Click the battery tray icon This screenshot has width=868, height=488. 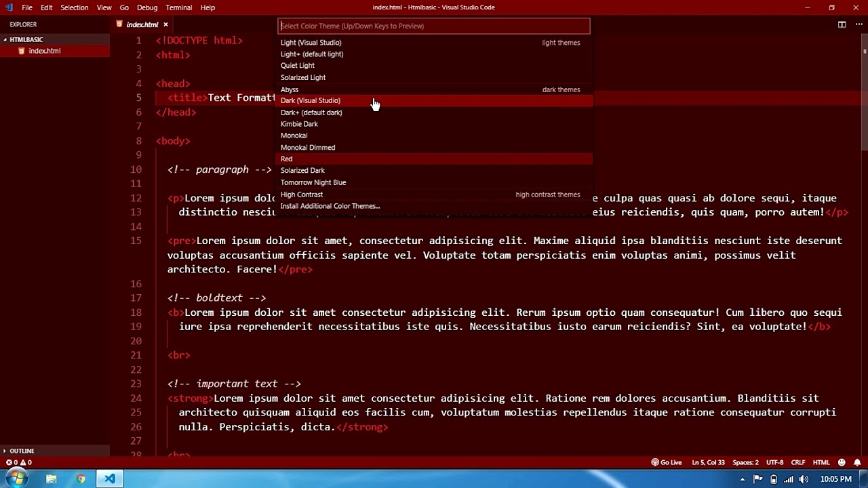coord(774,479)
